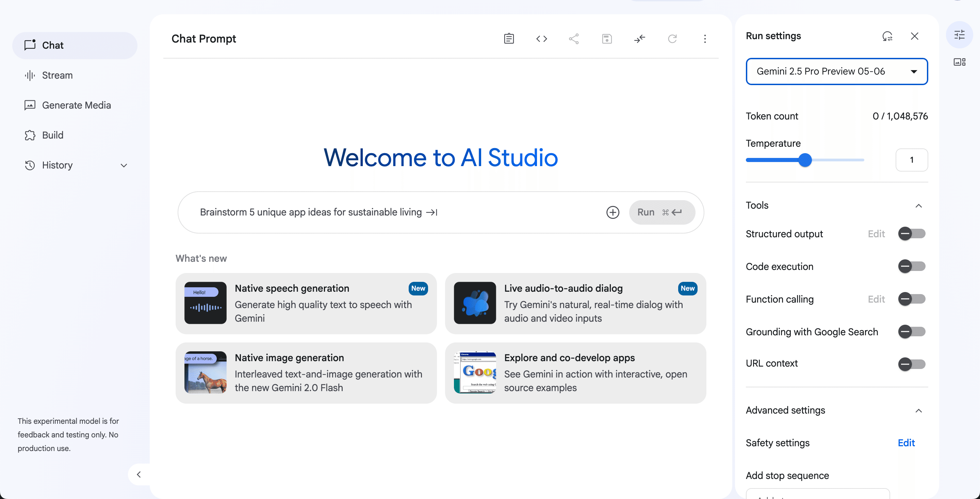Click the Grounding with Google Search label
980x499 pixels.
(x=812, y=332)
